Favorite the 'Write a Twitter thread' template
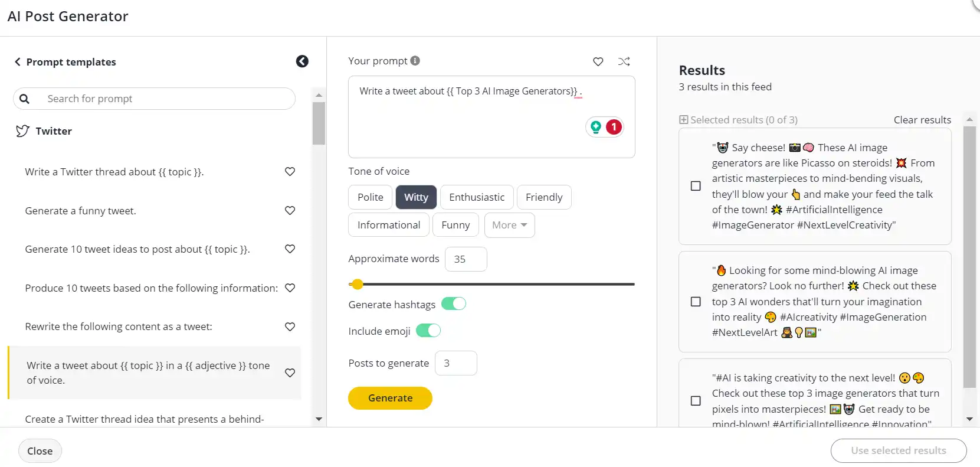Image resolution: width=980 pixels, height=467 pixels. click(290, 172)
